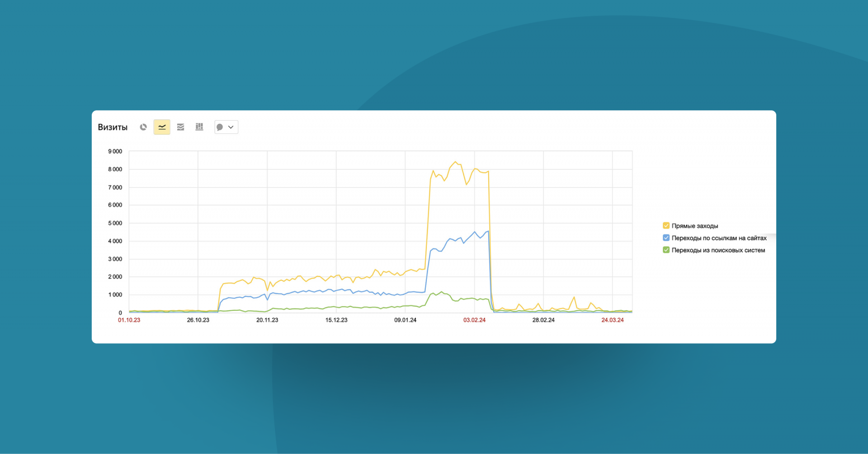Click the yellow line peak above 8 000
The image size is (868, 454).
tap(455, 162)
